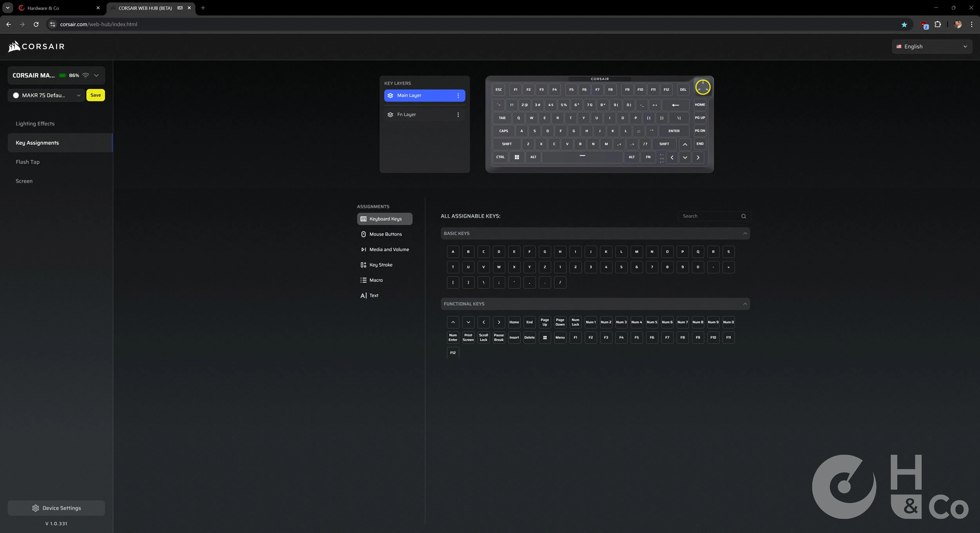
Task: Click the rotary dial icon on keyboard preview
Action: pos(702,87)
